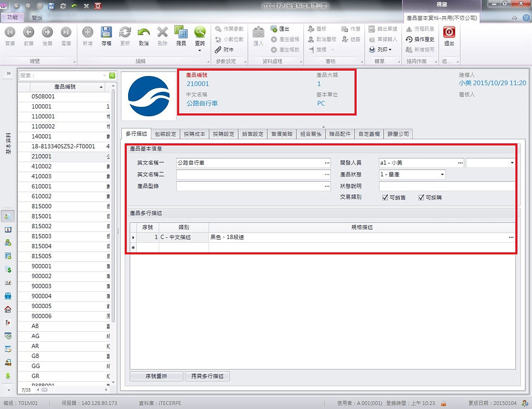The image size is (532, 409).
Task: Select product 410002 in the list
Action: click(65, 166)
